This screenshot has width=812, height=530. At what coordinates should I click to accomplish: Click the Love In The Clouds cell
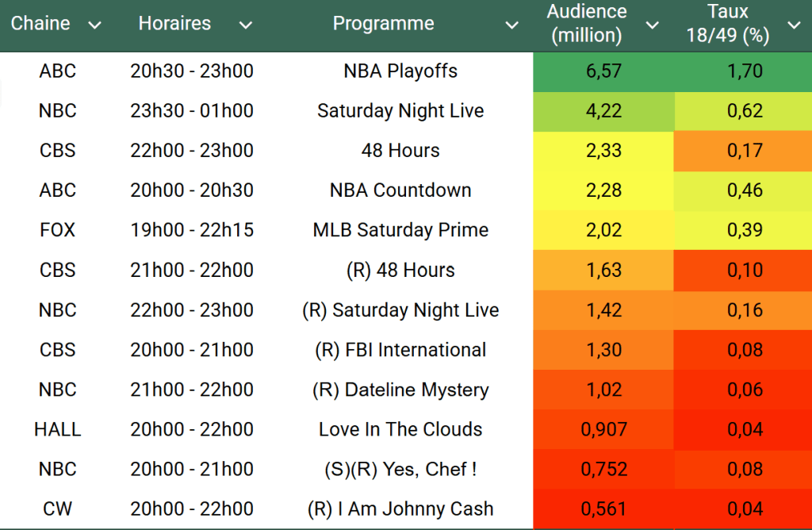(x=400, y=429)
